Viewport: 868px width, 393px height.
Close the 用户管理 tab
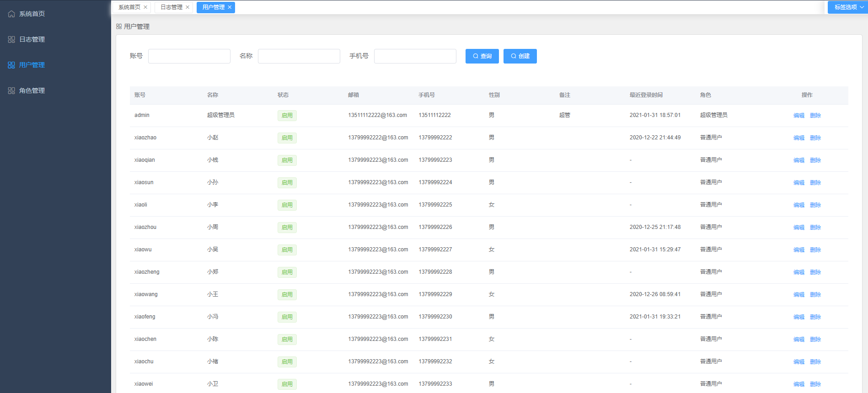pyautogui.click(x=230, y=7)
